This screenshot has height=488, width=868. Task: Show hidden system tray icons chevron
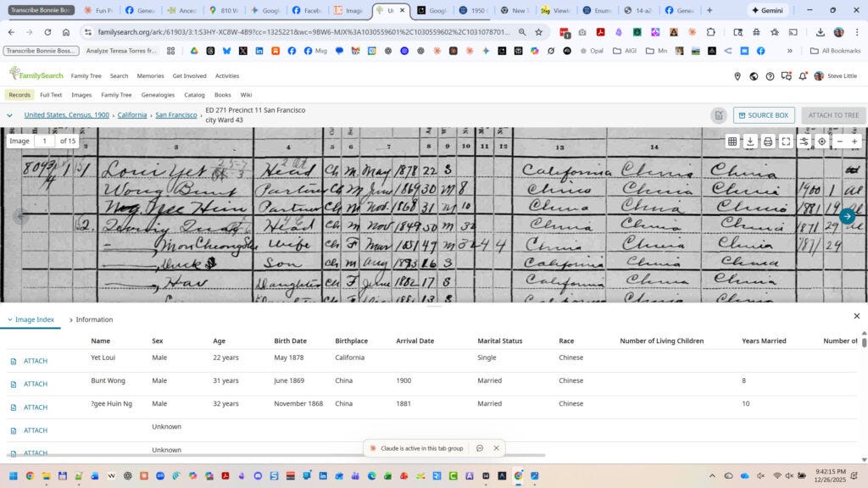pos(712,476)
